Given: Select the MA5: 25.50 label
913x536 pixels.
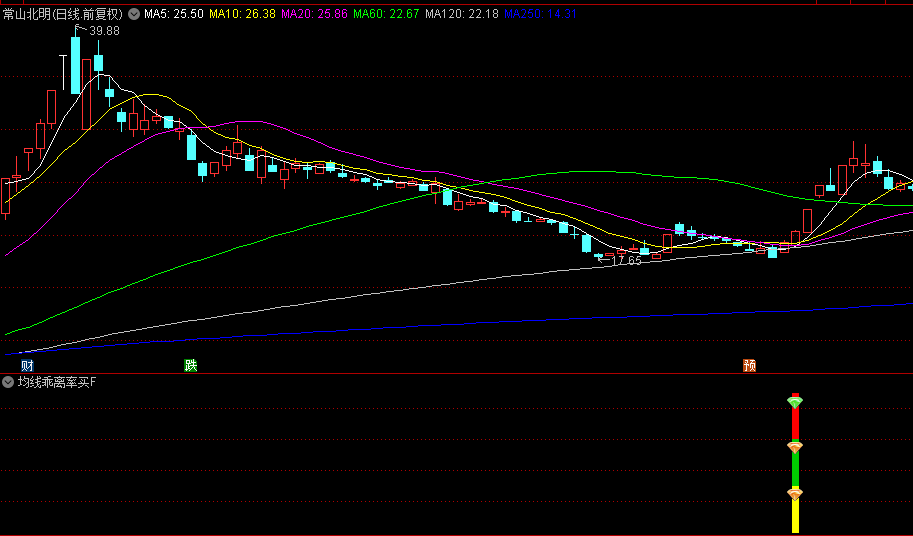Looking at the screenshot, I should [174, 14].
